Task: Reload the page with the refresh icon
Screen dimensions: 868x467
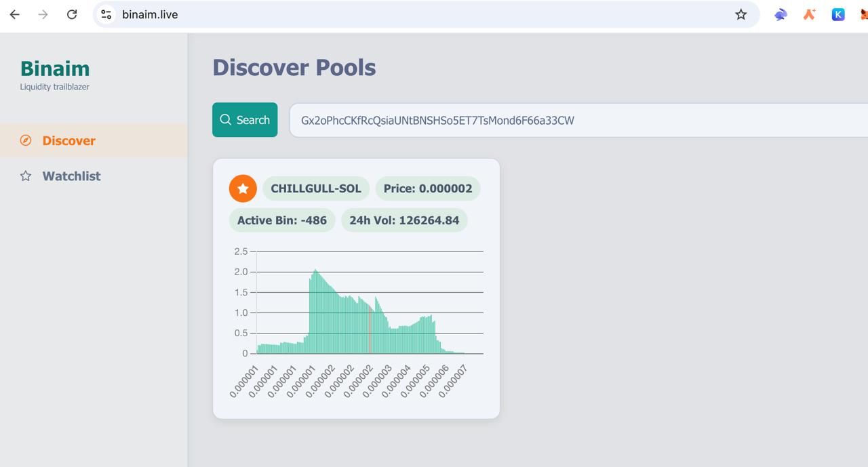Action: pos(72,14)
